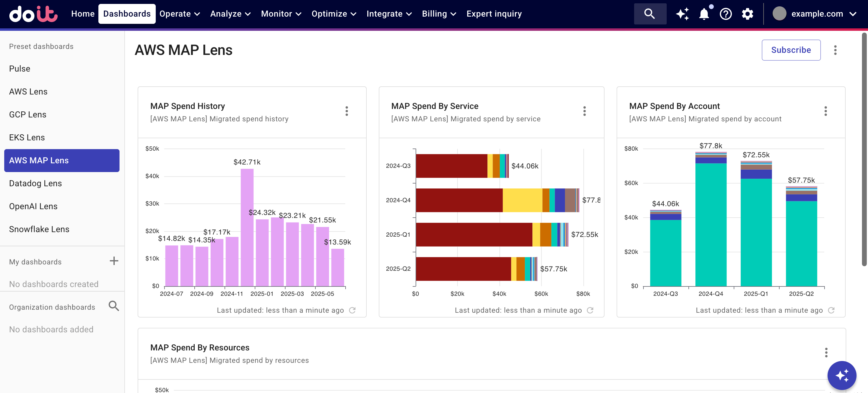Expand the Integrate menu

point(389,14)
